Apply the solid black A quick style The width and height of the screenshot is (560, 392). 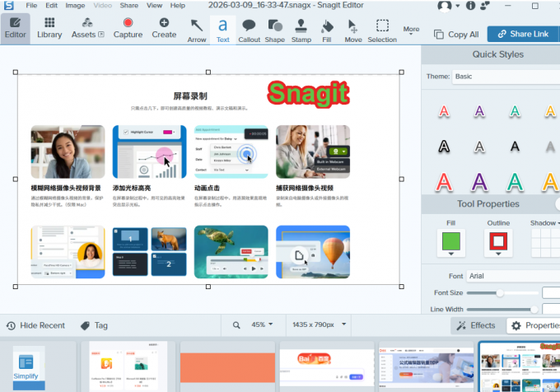coord(515,147)
